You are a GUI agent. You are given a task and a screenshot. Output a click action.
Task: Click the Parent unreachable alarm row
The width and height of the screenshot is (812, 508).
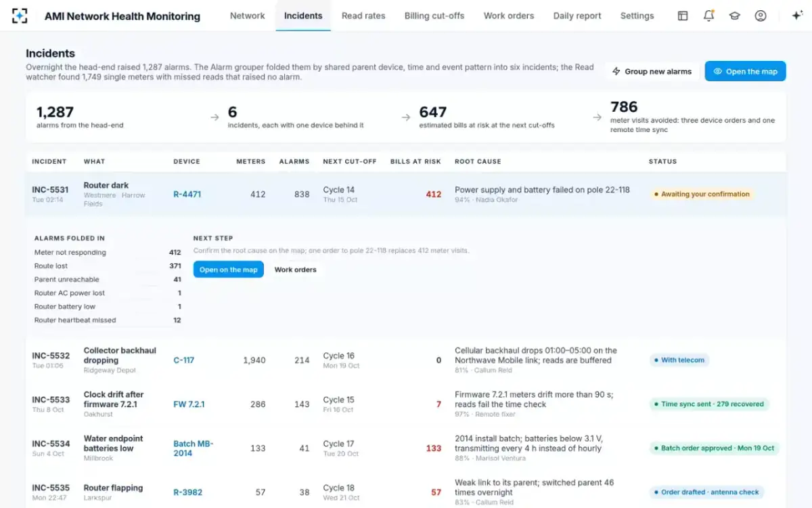(108, 280)
